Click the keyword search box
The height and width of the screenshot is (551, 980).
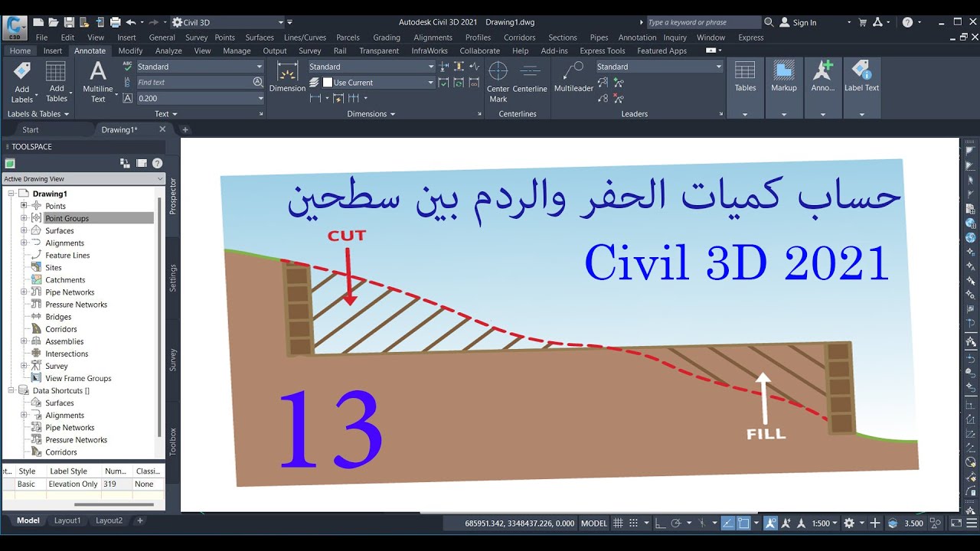pyautogui.click(x=704, y=22)
